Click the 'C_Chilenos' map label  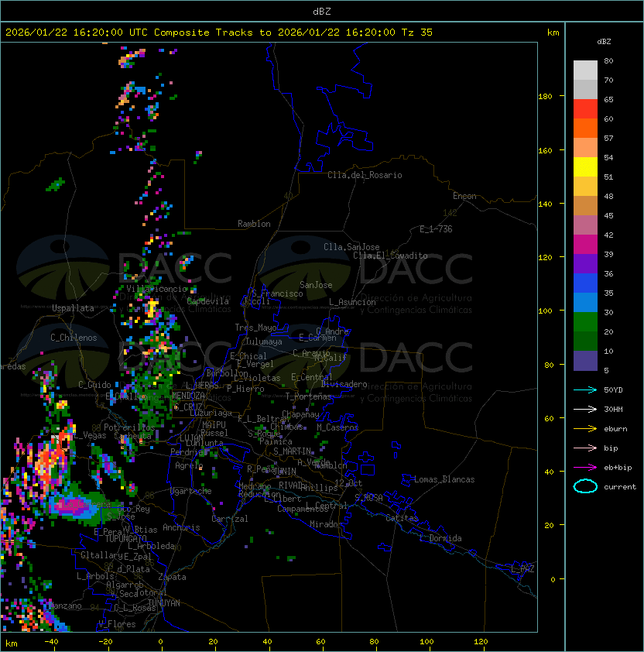(74, 338)
